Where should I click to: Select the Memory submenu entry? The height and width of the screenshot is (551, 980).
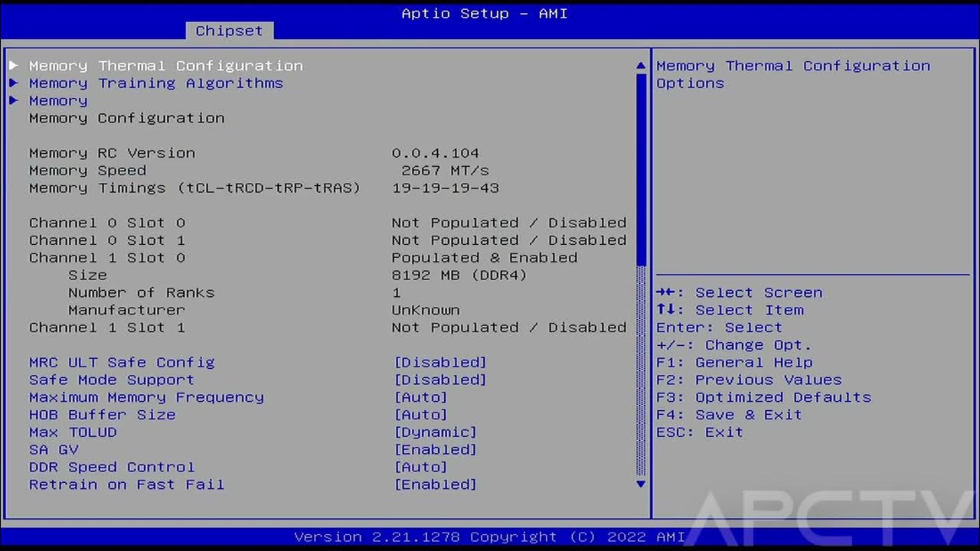58,101
